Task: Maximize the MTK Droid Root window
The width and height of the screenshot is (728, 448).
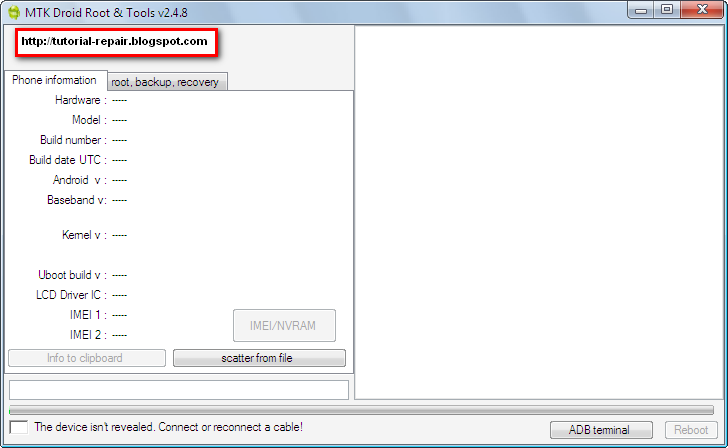Action: pyautogui.click(x=667, y=10)
